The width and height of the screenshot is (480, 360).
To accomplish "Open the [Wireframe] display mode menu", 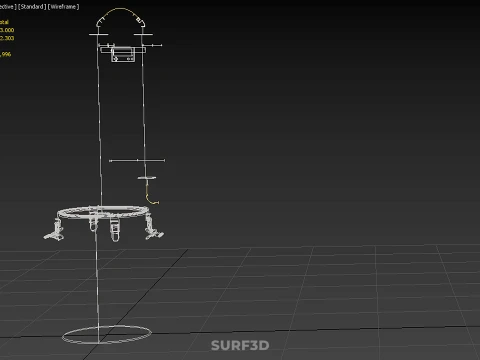I will pos(63,7).
